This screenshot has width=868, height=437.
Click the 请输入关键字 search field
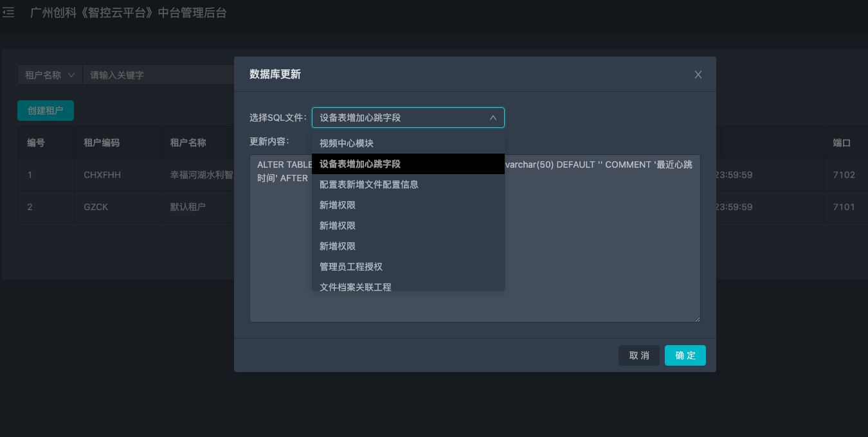[x=161, y=75]
